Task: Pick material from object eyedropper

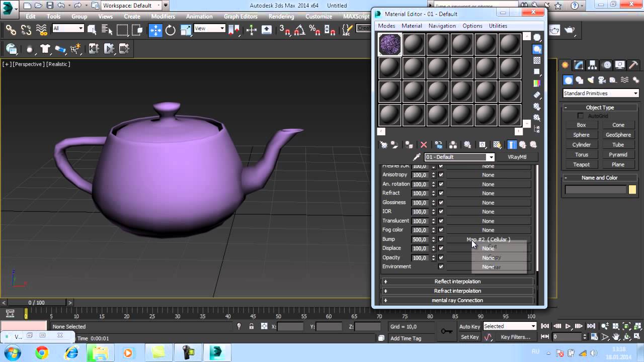Action: click(417, 157)
